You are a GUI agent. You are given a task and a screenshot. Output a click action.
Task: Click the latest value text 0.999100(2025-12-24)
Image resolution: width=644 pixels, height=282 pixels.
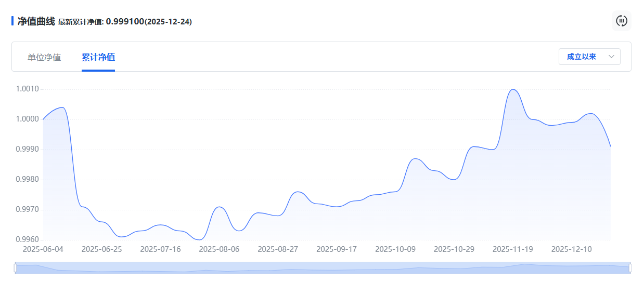tap(149, 22)
